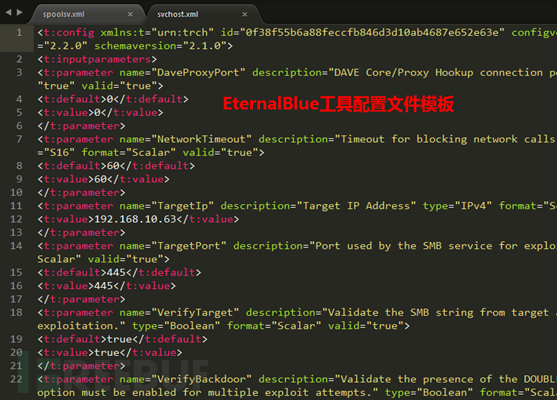Viewport: 557px width, 400px height.
Task: Go to next tab with right arrow
Action: click(20, 12)
